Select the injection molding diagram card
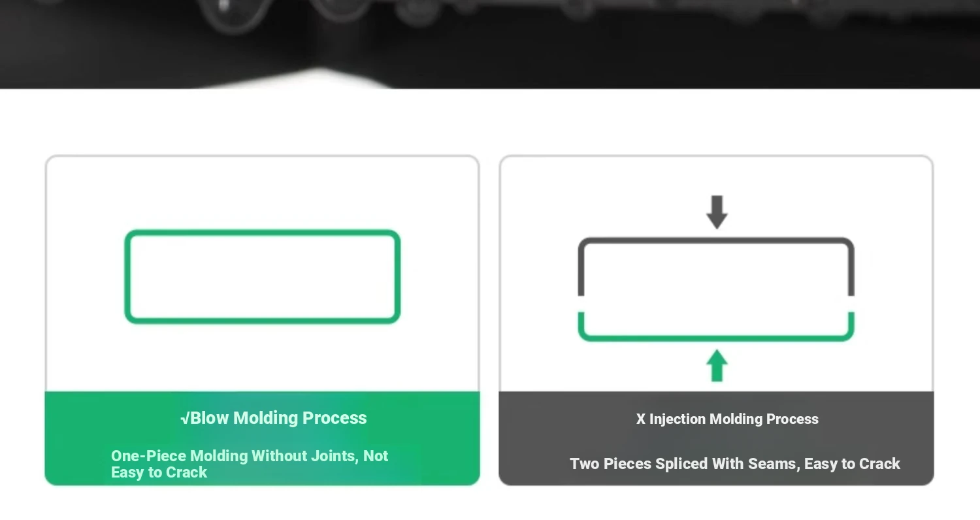The image size is (980, 520). [x=717, y=320]
